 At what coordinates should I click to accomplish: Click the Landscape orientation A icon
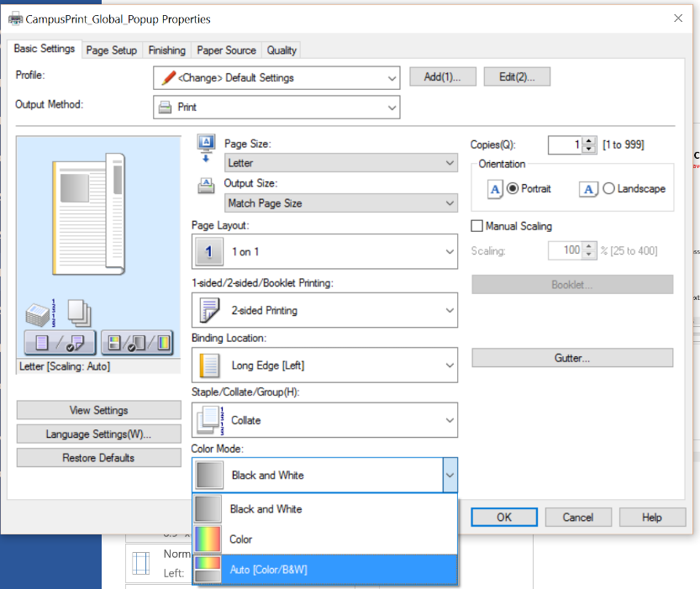[588, 189]
